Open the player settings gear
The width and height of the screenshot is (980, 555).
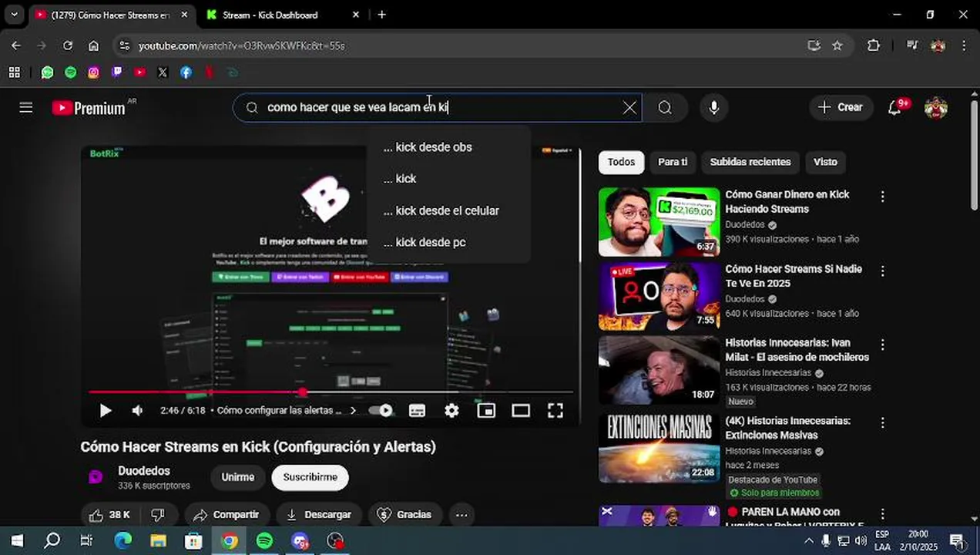451,411
